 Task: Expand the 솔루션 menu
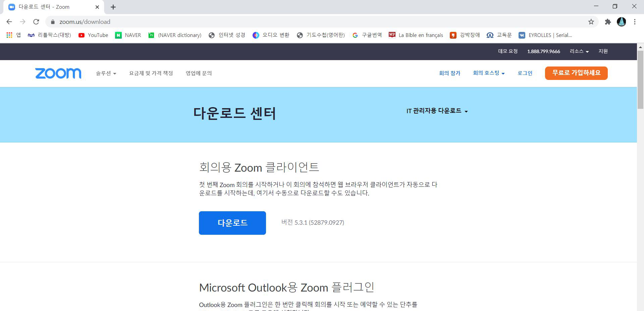tap(106, 73)
